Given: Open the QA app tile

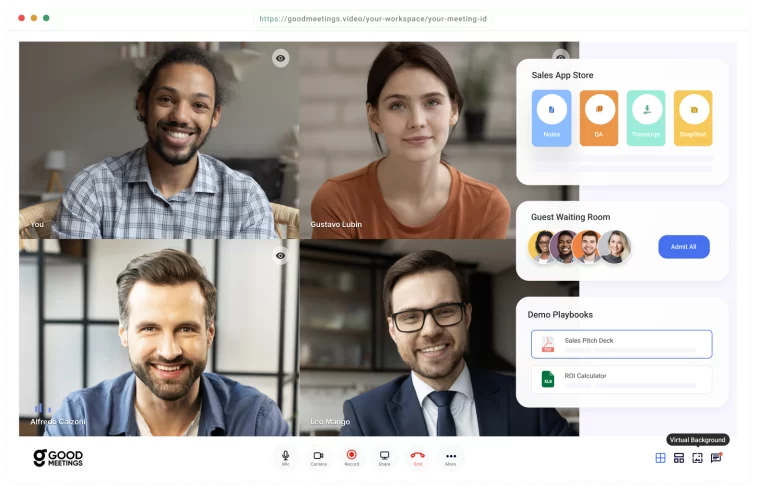Looking at the screenshot, I should click(599, 118).
